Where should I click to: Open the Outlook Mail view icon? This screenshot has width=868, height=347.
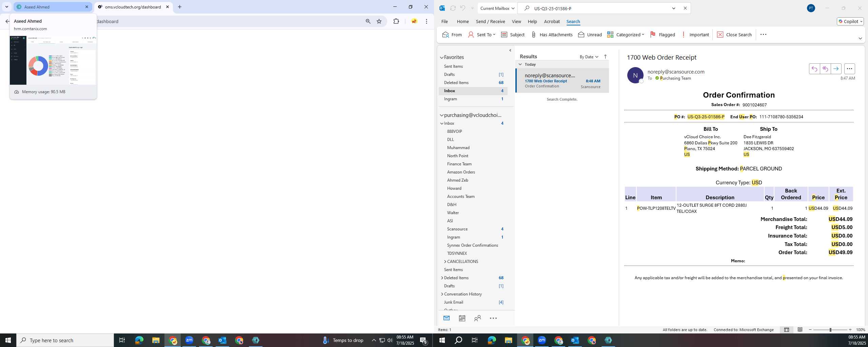[x=446, y=318]
